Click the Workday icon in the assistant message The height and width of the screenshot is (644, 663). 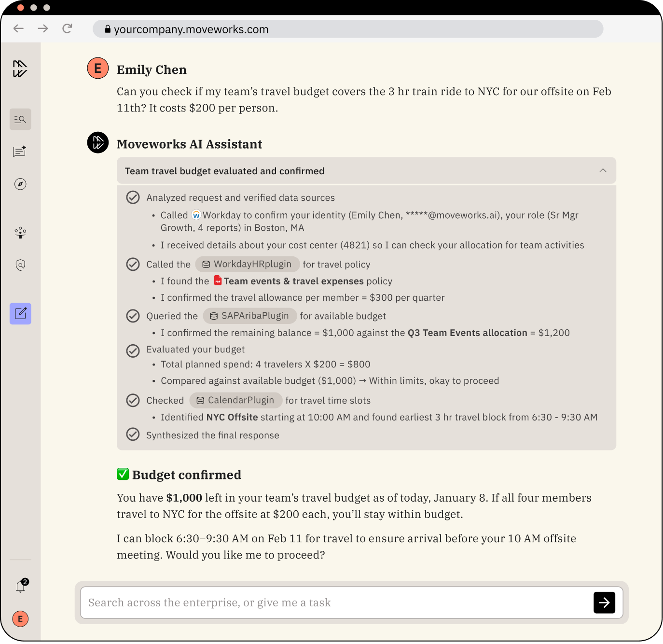click(x=196, y=214)
